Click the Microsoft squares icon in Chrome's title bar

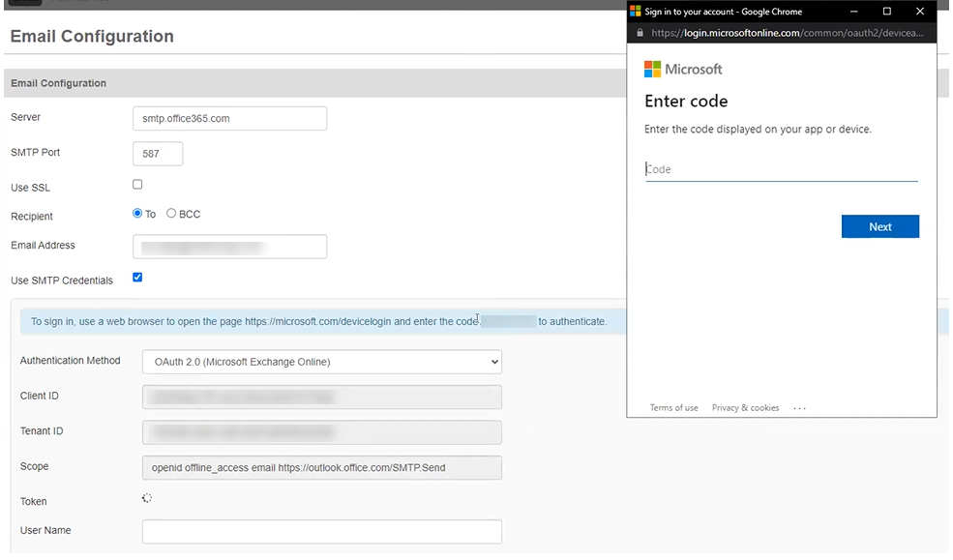636,11
